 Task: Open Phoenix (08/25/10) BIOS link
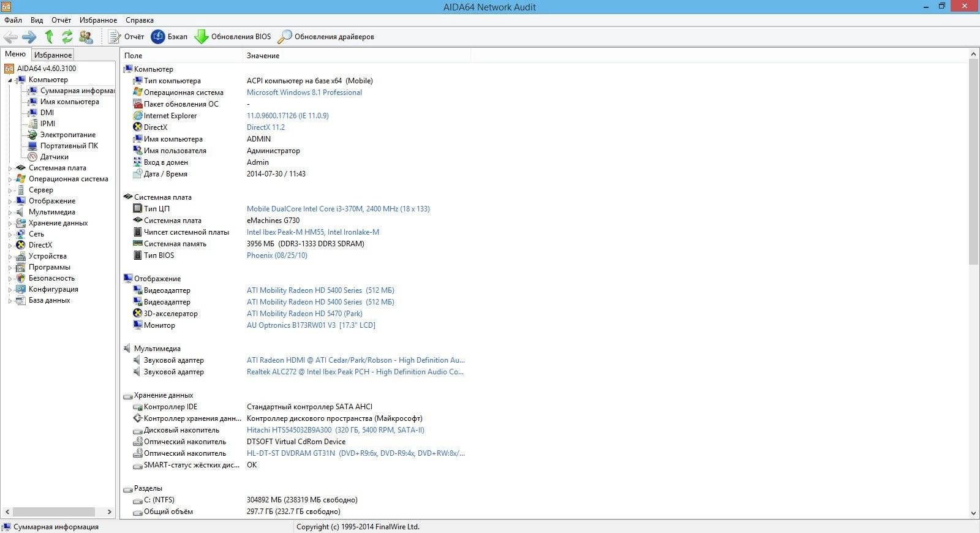click(x=277, y=255)
